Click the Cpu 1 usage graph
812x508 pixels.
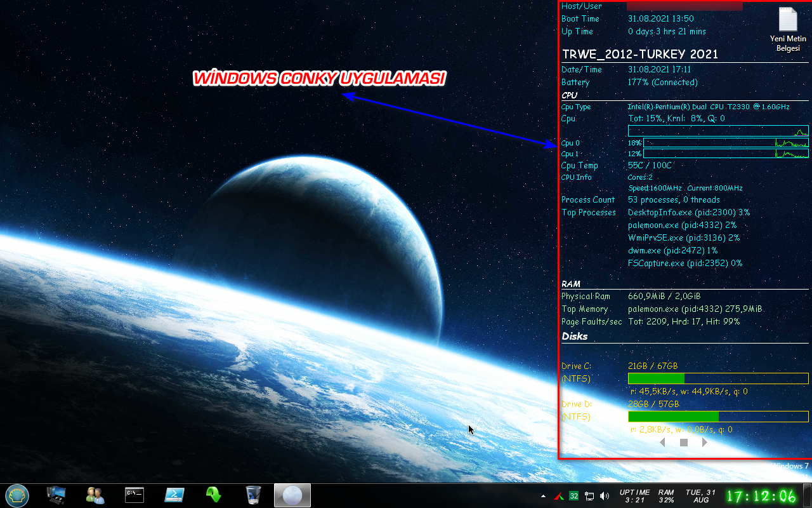[x=726, y=154]
